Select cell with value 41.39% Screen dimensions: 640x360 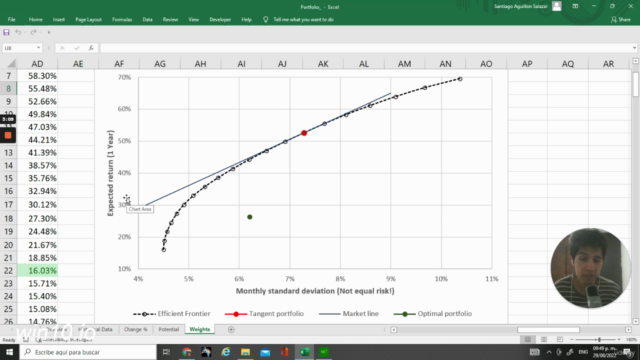(37, 153)
